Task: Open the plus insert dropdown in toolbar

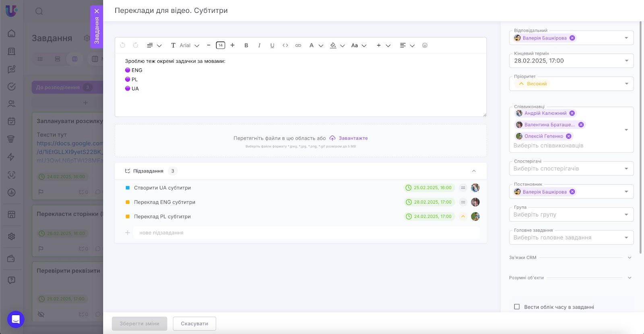Action: [x=383, y=45]
